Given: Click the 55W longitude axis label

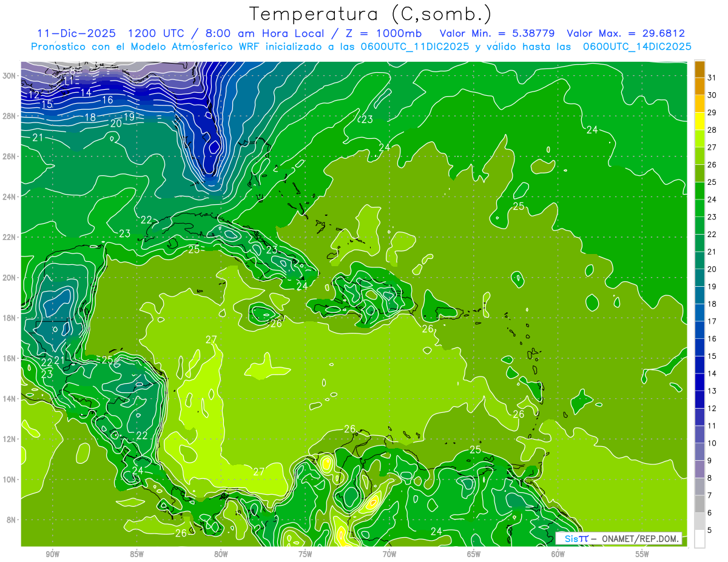Looking at the screenshot, I should (x=642, y=554).
